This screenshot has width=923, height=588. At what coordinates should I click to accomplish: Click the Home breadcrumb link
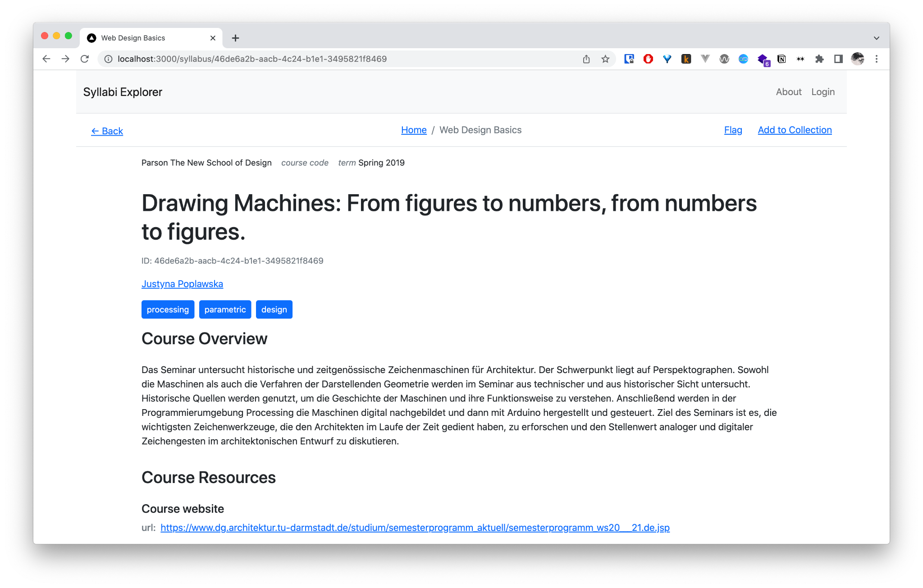[414, 130]
